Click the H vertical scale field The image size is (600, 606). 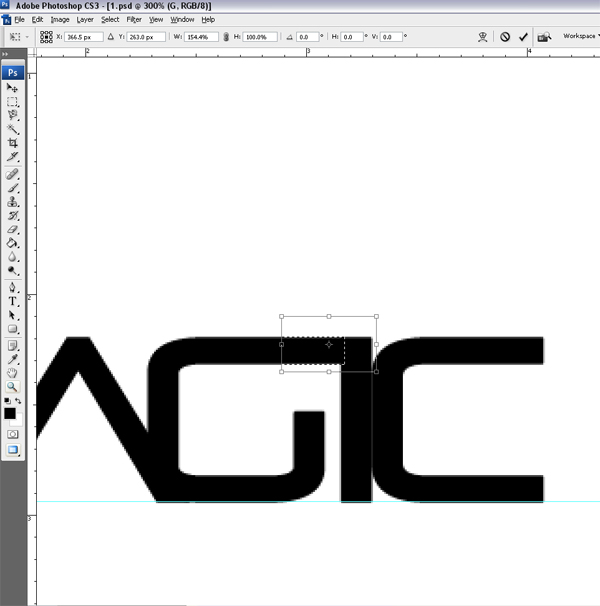click(260, 37)
